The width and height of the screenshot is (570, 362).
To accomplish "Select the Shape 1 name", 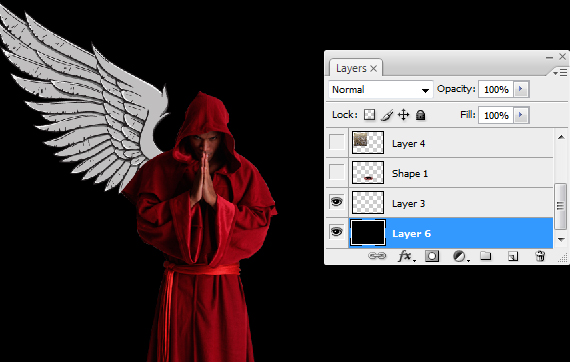I will point(410,174).
